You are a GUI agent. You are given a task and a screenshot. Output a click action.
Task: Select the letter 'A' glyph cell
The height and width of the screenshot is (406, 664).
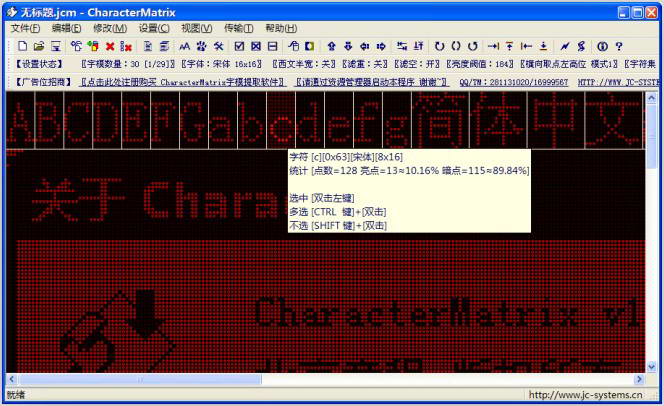(x=20, y=121)
